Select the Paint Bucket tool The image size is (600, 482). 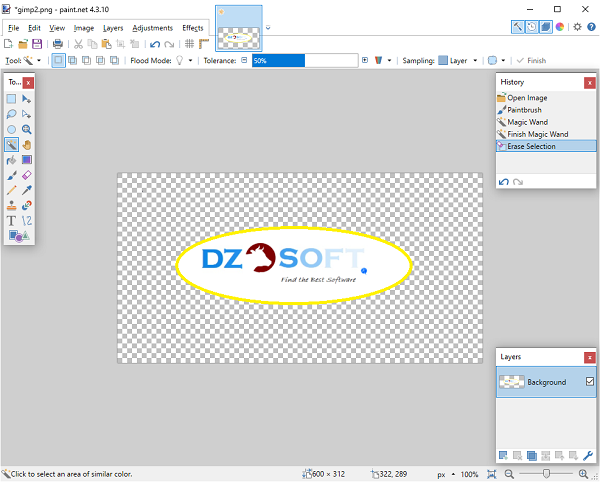[11, 160]
